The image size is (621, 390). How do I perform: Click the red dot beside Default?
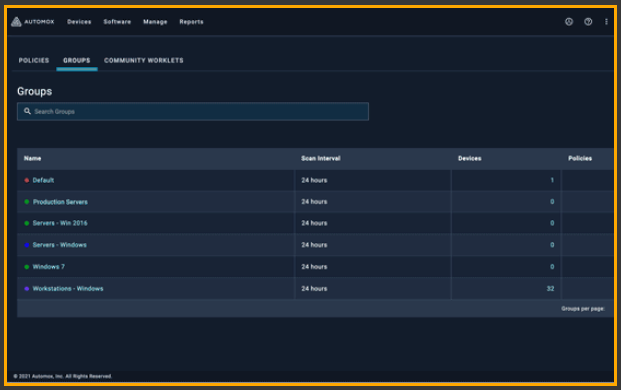tap(27, 180)
